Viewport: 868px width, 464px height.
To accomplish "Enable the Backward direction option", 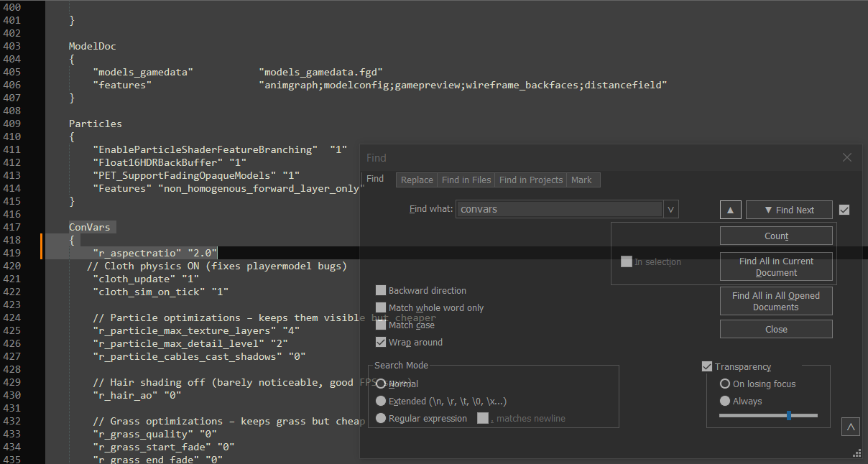I will pyautogui.click(x=381, y=291).
